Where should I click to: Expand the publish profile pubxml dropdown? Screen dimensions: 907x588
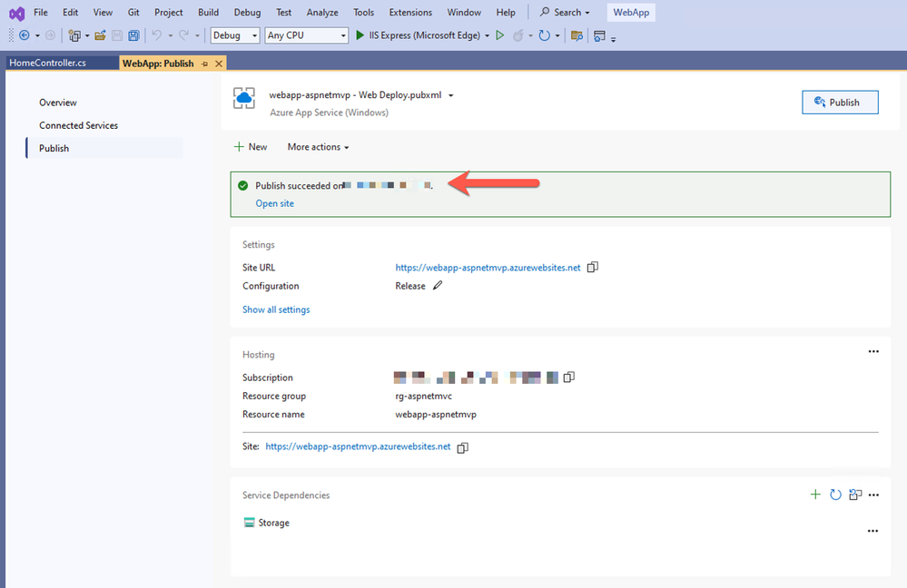point(451,95)
